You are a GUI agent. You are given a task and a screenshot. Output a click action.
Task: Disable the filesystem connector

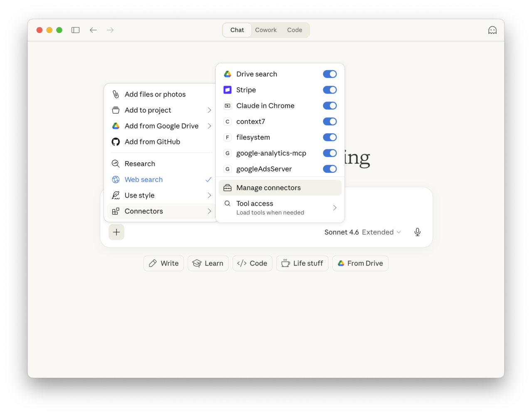pyautogui.click(x=330, y=137)
